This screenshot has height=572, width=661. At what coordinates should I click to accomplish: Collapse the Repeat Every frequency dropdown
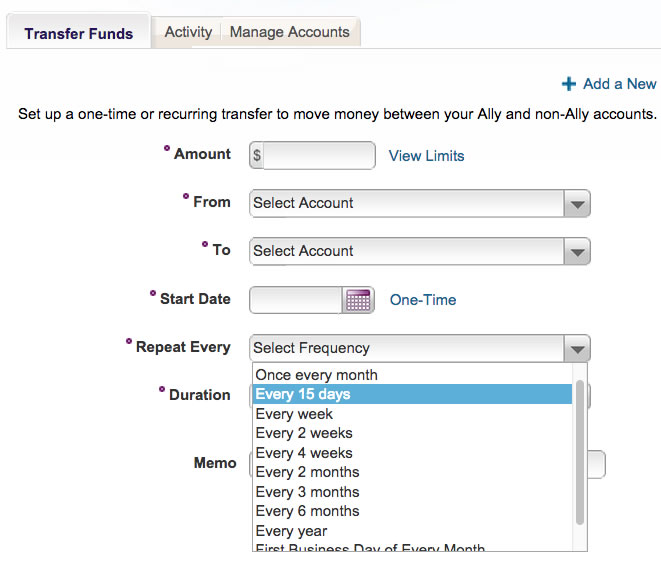pos(576,348)
